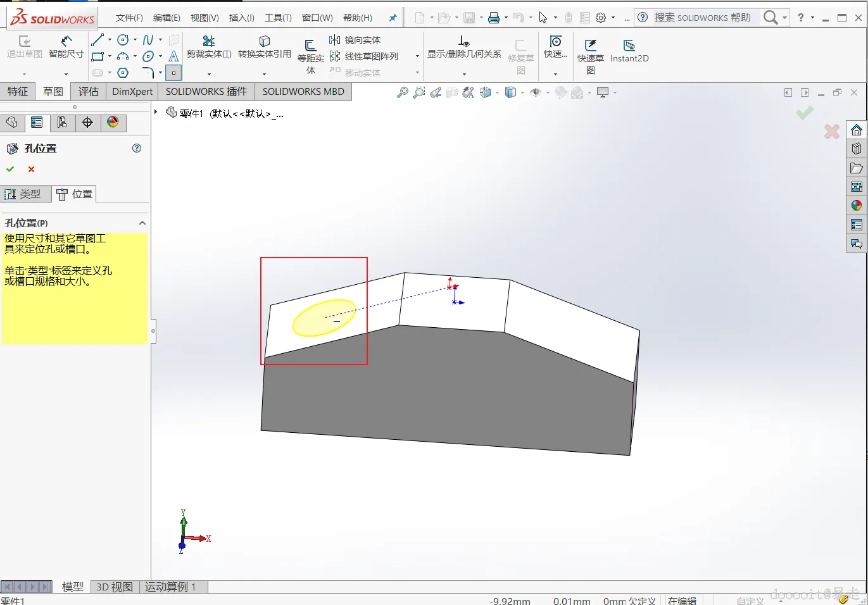Expand the 零件1 feature tree arrow
Screen dimensions: 868x605
156,112
